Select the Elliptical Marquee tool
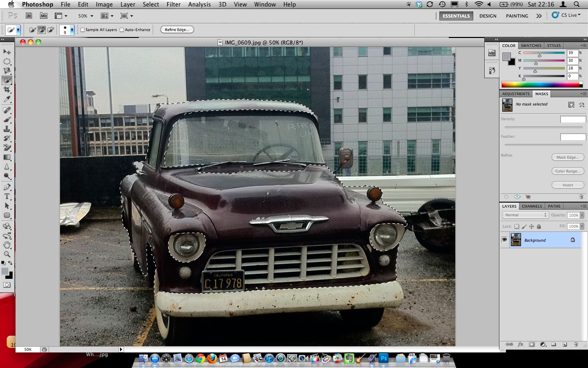This screenshot has height=368, width=588. 7,61
